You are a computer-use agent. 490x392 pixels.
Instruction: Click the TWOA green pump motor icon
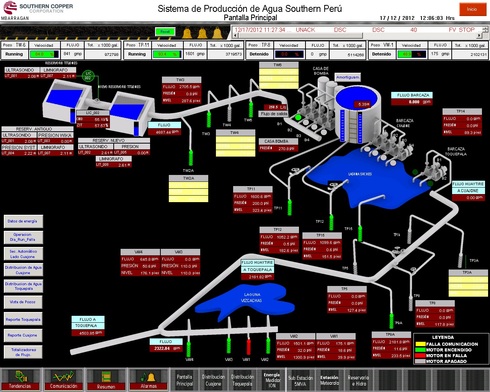tap(191, 158)
